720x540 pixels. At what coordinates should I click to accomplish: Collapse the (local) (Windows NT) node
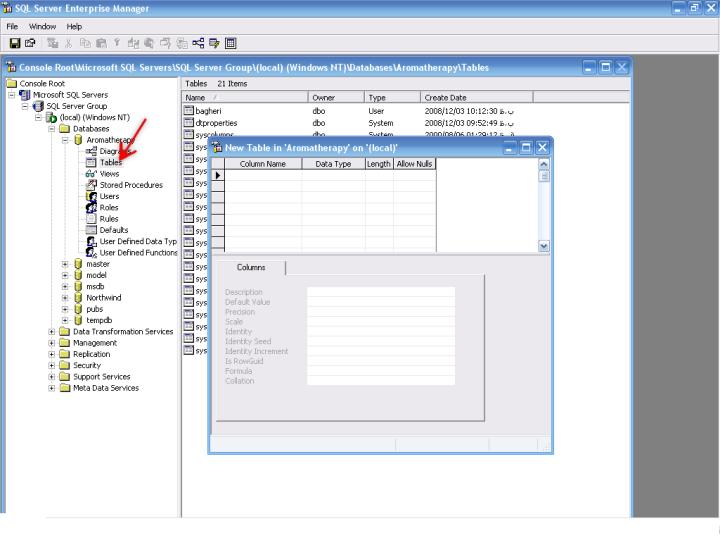click(39, 118)
